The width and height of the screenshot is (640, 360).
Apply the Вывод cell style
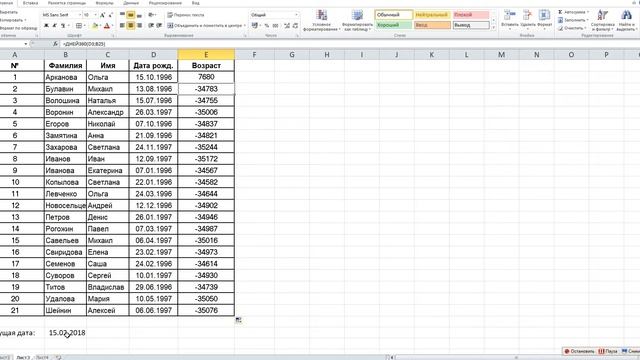click(x=471, y=25)
